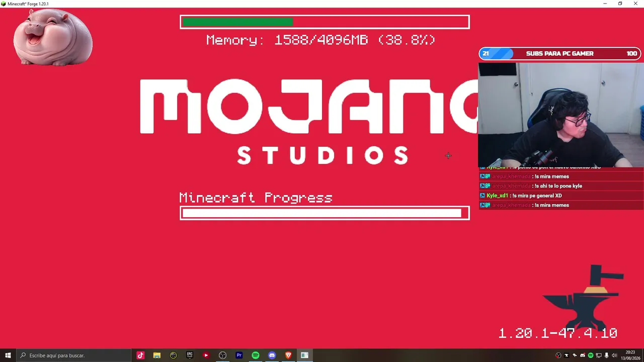Click the "Minecraft Progress" label

(x=256, y=198)
